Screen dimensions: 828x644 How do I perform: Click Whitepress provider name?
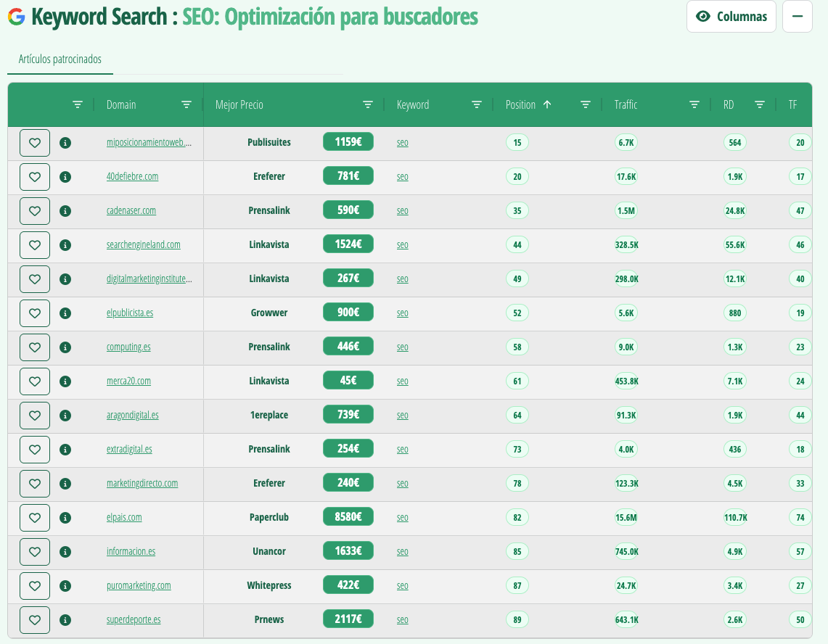(269, 585)
